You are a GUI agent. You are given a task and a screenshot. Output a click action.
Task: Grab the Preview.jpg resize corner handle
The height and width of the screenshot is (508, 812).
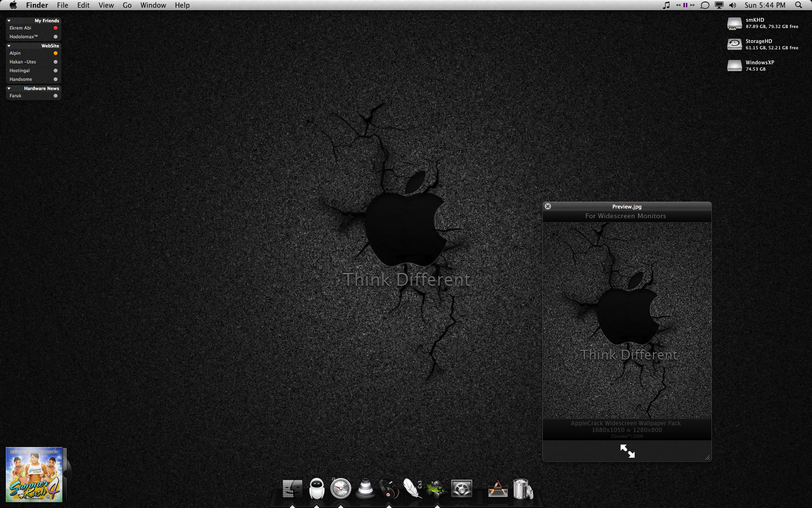(x=708, y=457)
